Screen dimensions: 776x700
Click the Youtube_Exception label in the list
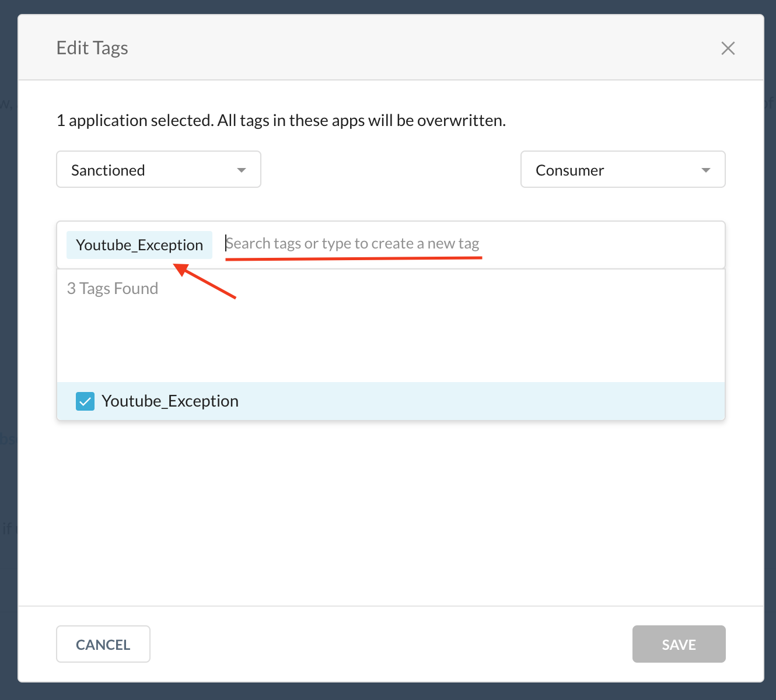[x=170, y=401]
